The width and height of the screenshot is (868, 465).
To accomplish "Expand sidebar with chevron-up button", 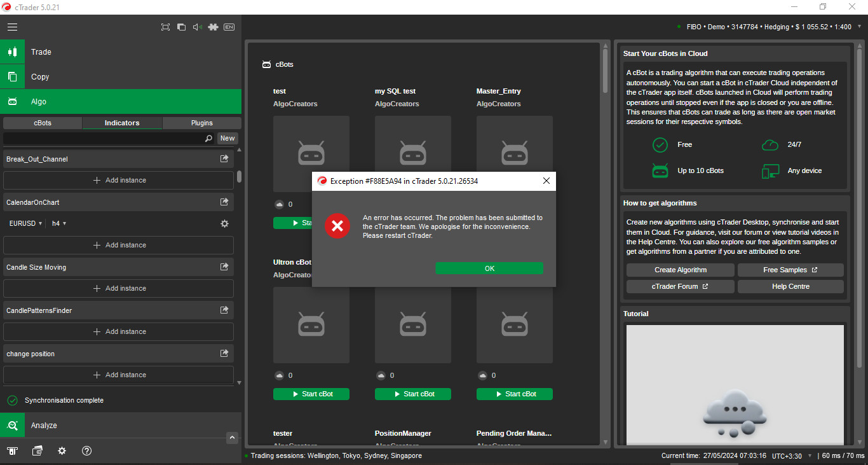I will [x=232, y=438].
